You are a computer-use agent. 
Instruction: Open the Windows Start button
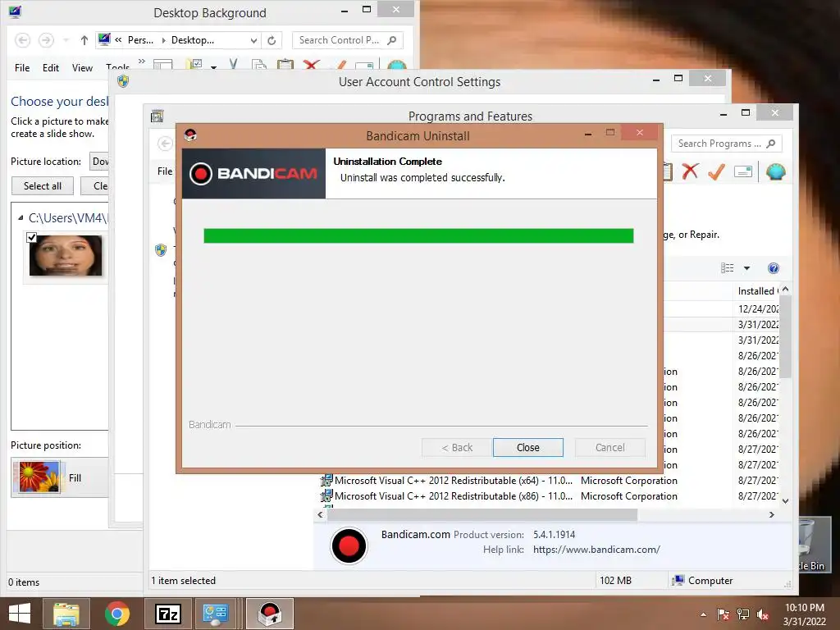(x=20, y=614)
